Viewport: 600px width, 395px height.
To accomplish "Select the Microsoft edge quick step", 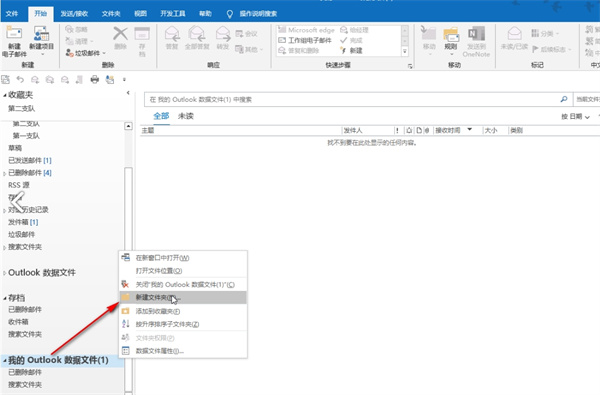I will (x=306, y=30).
